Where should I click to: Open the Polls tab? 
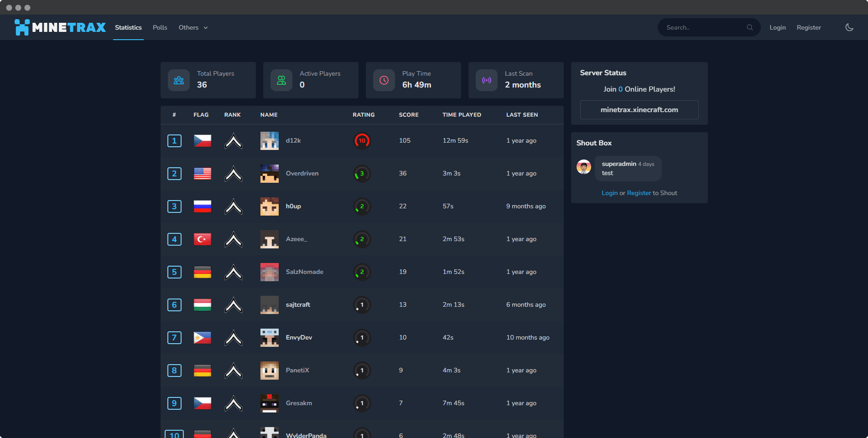coord(160,27)
